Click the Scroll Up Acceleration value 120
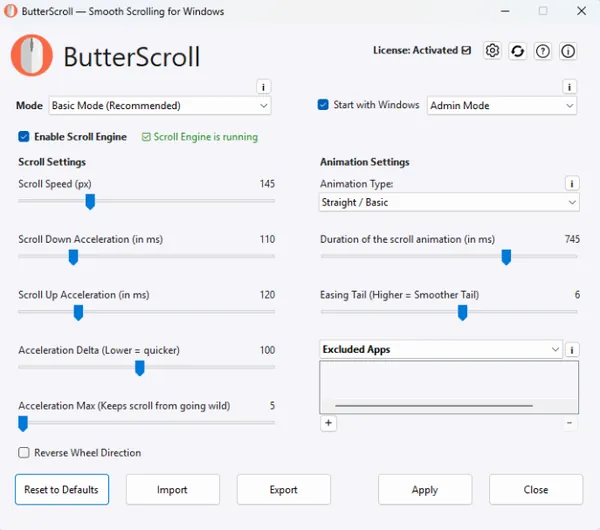Image resolution: width=600 pixels, height=530 pixels. (267, 295)
